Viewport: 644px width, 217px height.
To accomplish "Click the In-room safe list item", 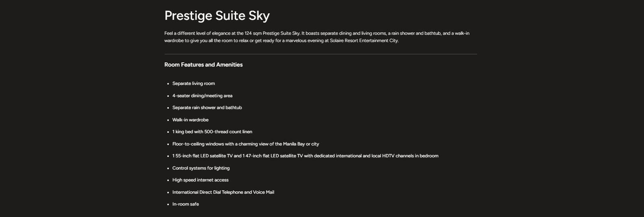I will tap(186, 204).
